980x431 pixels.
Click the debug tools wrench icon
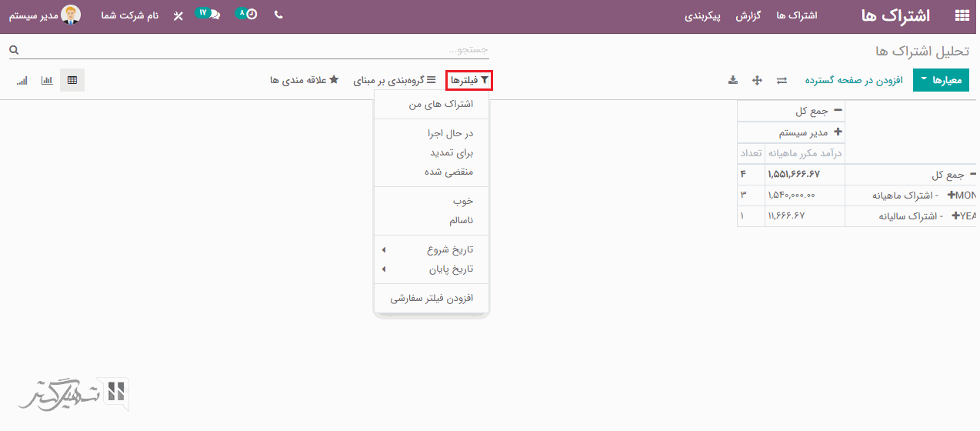coord(178,15)
